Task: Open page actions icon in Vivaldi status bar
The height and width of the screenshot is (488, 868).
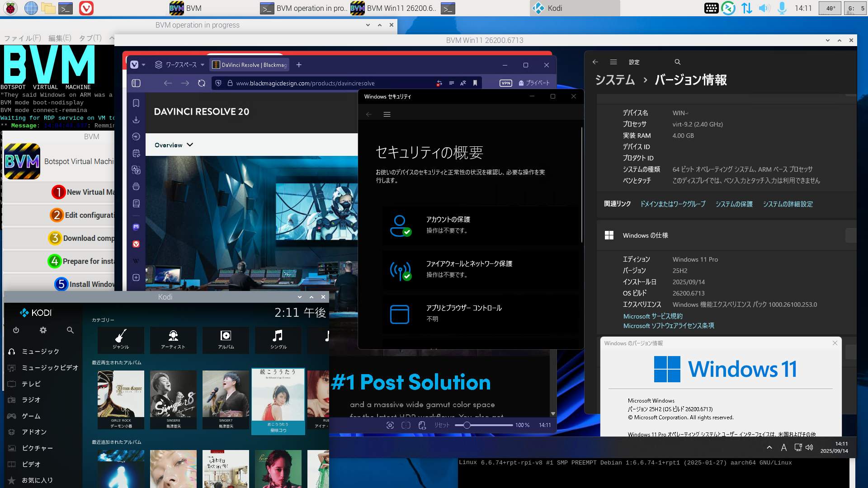Action: 422,425
